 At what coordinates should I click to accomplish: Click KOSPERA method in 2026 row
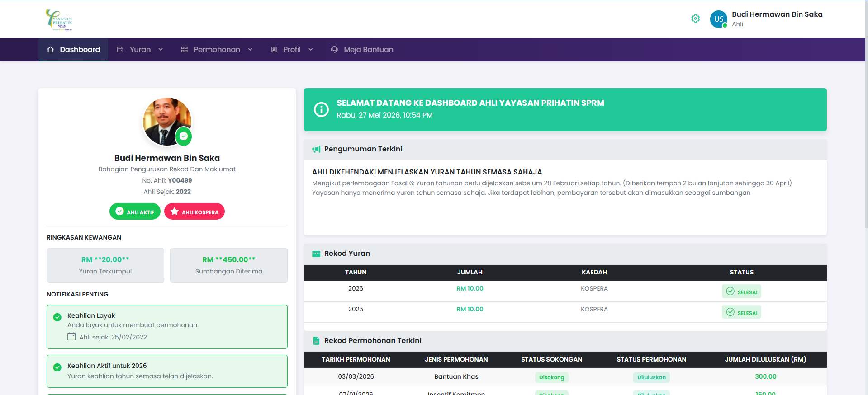(x=594, y=288)
